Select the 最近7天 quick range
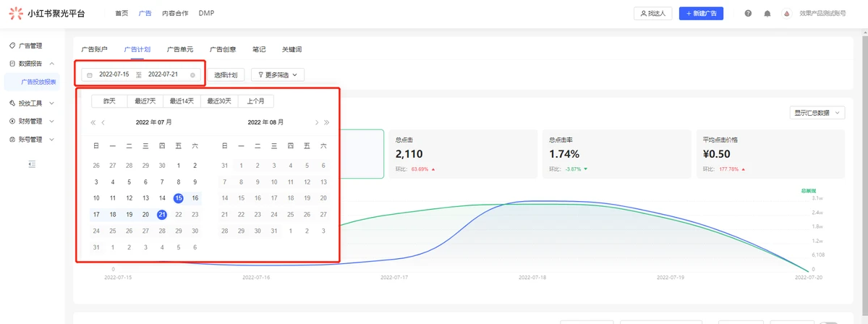Screen dimensions: 868x324 coord(145,101)
